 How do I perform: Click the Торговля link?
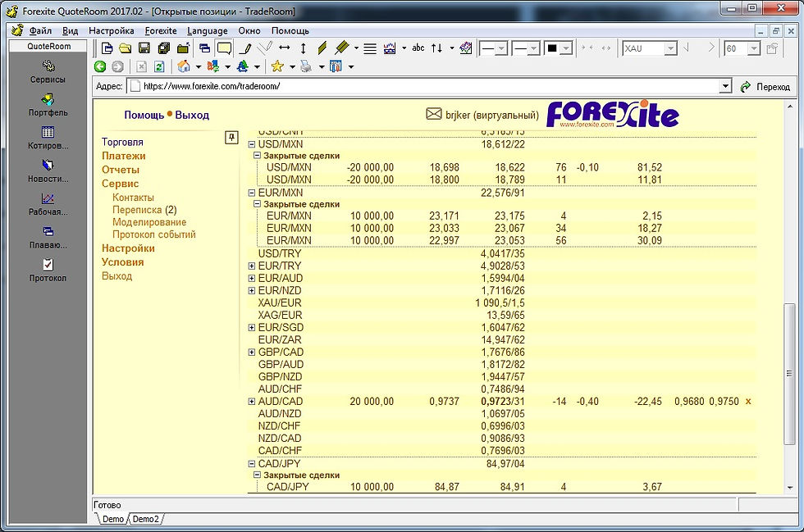(122, 142)
